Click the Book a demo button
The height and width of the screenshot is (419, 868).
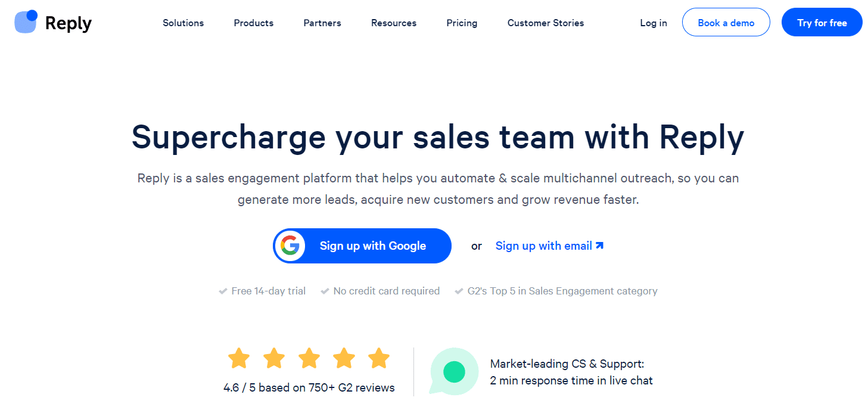726,22
